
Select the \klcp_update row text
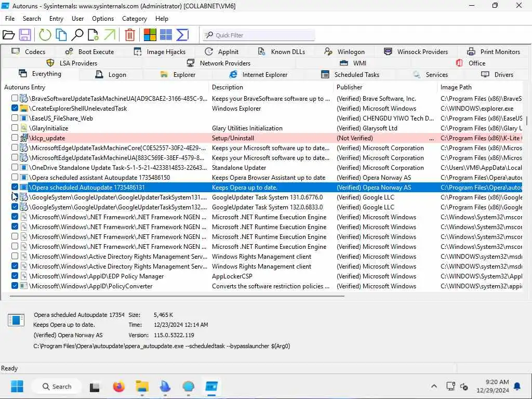[47, 138]
